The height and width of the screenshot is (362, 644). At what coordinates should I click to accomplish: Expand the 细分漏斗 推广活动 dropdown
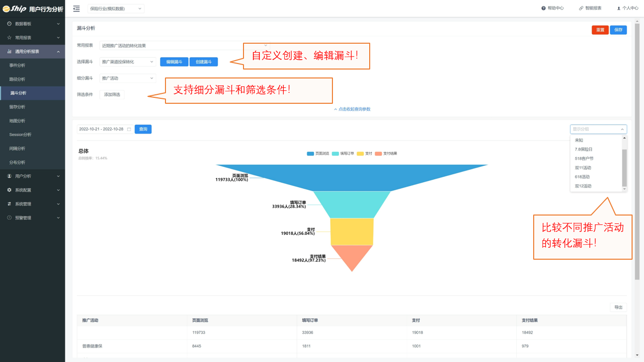(128, 78)
